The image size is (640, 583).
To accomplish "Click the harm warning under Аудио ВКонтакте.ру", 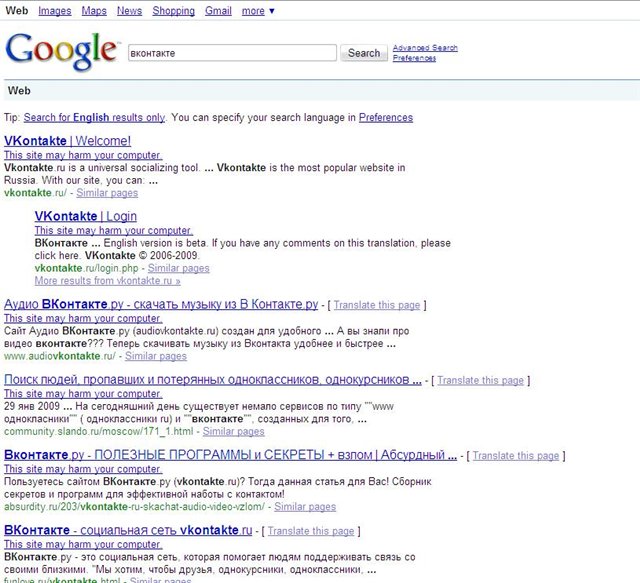I will pos(83,318).
